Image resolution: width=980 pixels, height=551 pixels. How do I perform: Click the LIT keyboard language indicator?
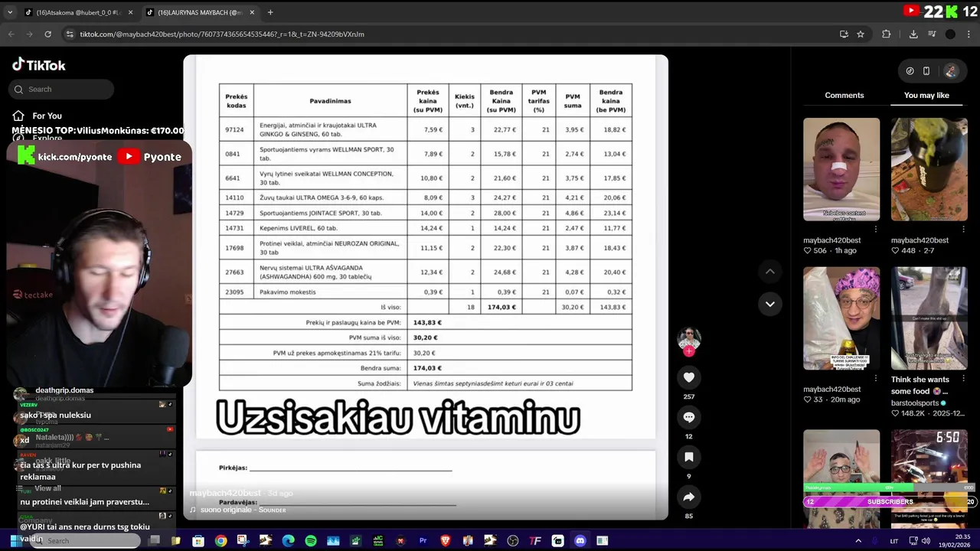tap(893, 541)
